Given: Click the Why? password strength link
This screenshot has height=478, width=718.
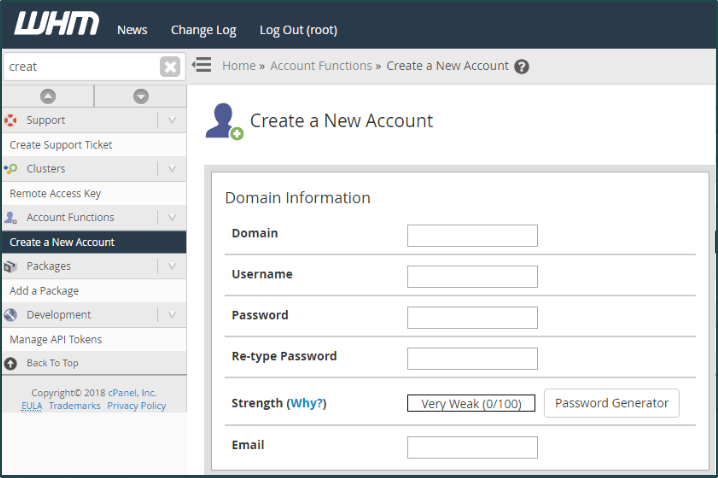Looking at the screenshot, I should pos(307,403).
